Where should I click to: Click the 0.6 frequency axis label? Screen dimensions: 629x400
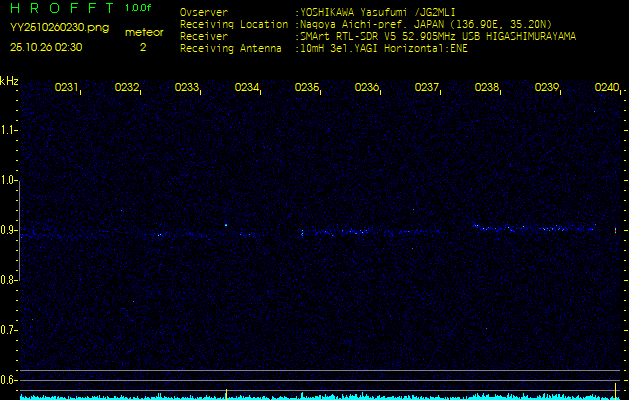9,380
